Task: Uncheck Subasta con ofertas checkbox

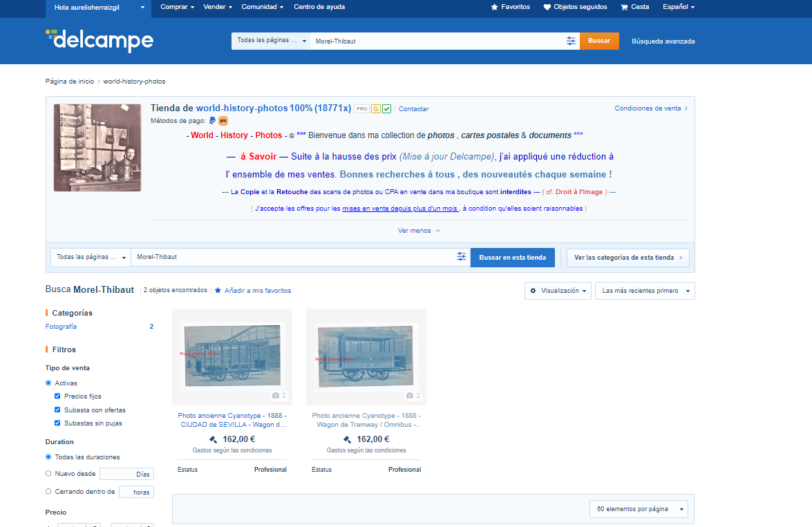Action: (x=57, y=410)
